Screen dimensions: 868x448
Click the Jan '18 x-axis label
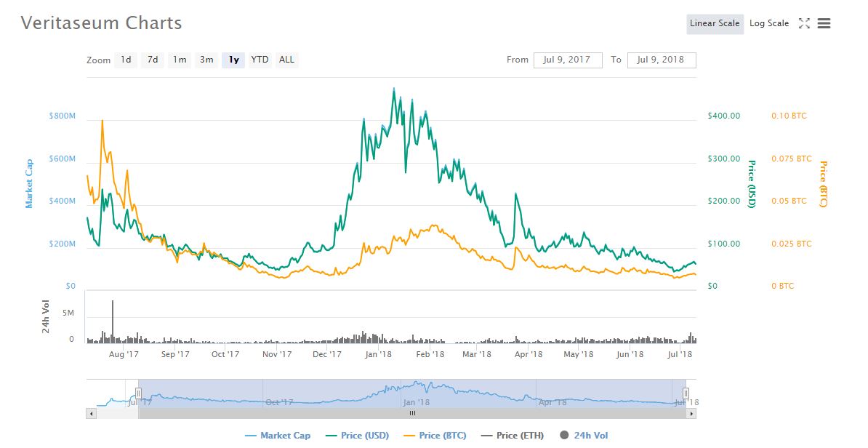379,354
